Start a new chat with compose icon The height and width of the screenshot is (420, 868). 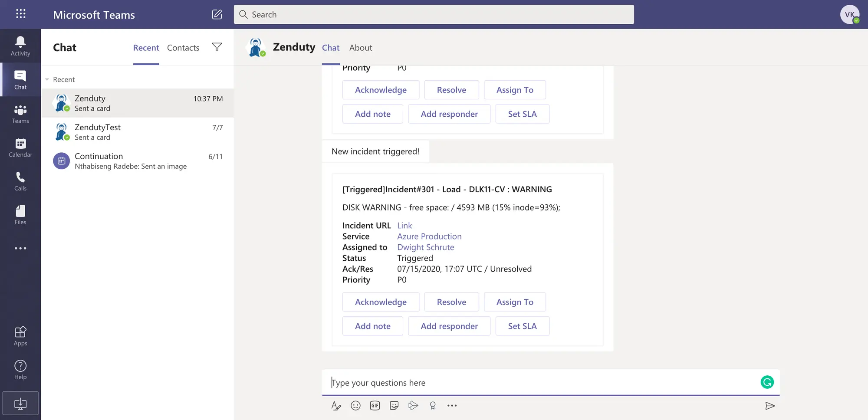click(x=217, y=14)
